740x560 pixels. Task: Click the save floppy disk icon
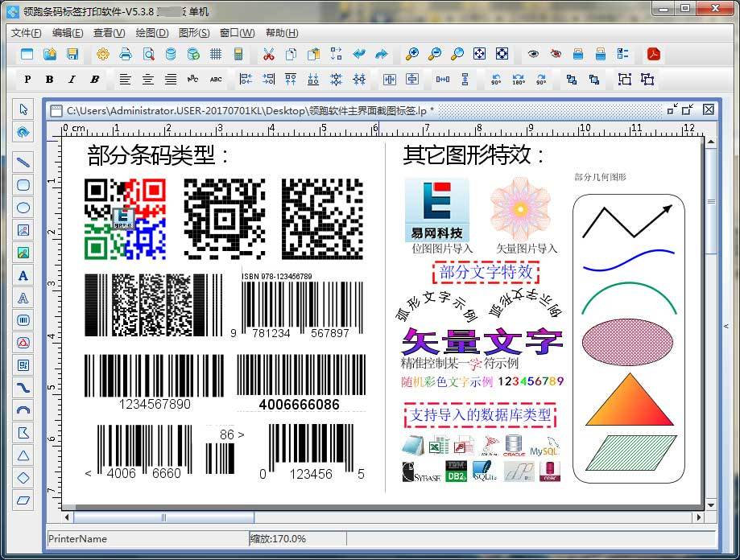72,54
